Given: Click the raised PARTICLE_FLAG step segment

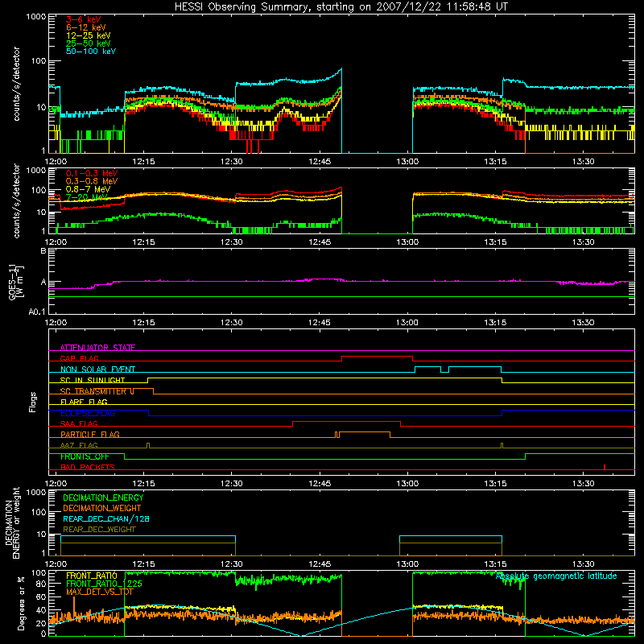Looking at the screenshot, I should tap(365, 432).
